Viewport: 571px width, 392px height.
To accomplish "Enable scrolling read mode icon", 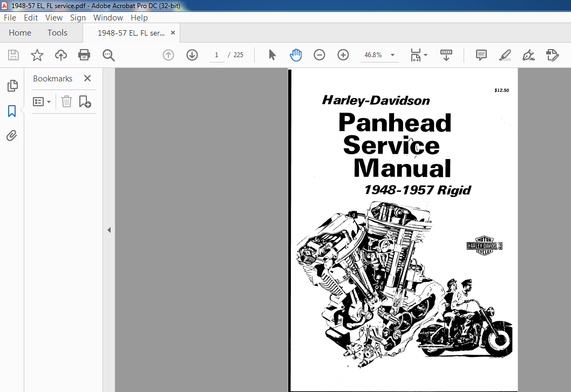I will [x=446, y=55].
